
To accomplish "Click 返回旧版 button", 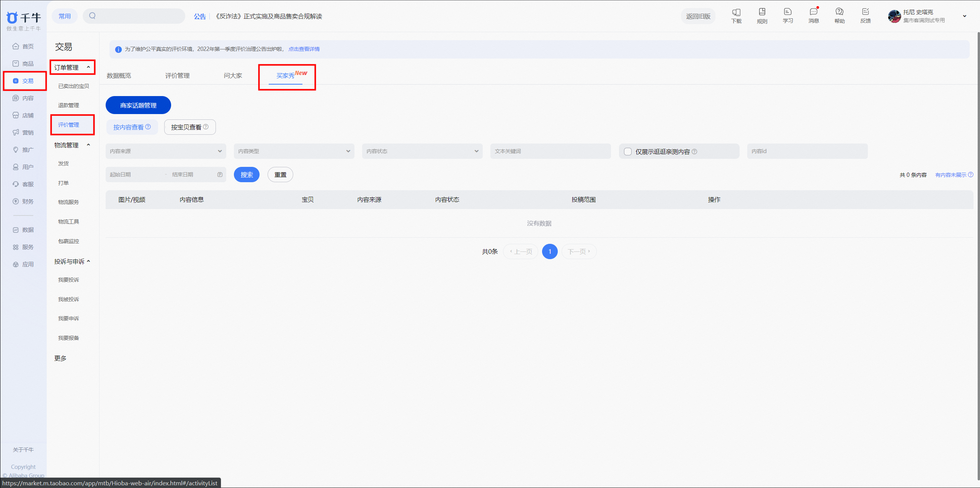I will (x=698, y=16).
